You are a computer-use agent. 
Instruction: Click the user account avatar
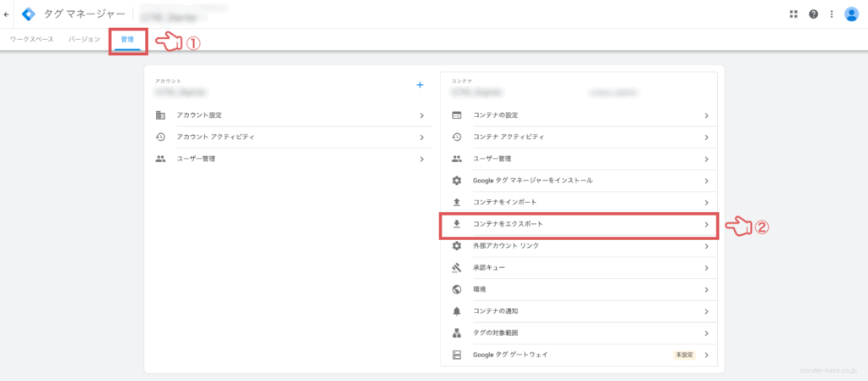[x=851, y=14]
